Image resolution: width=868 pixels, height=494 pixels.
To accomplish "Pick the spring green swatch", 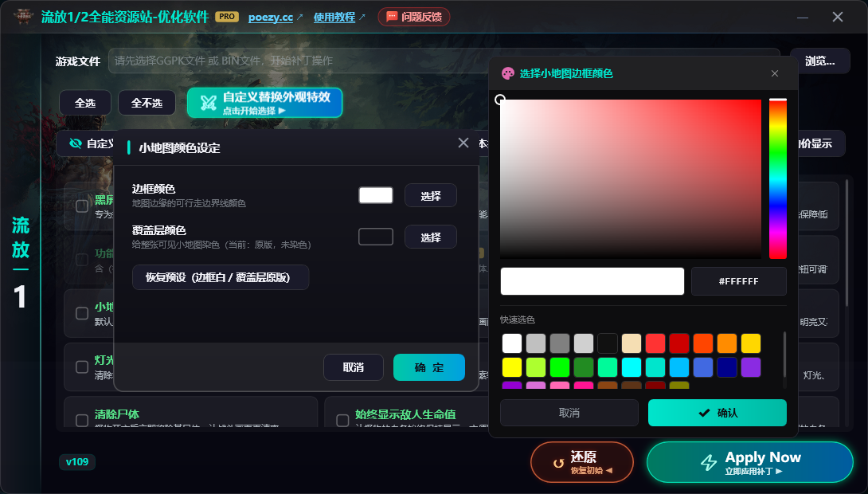I will [x=608, y=367].
